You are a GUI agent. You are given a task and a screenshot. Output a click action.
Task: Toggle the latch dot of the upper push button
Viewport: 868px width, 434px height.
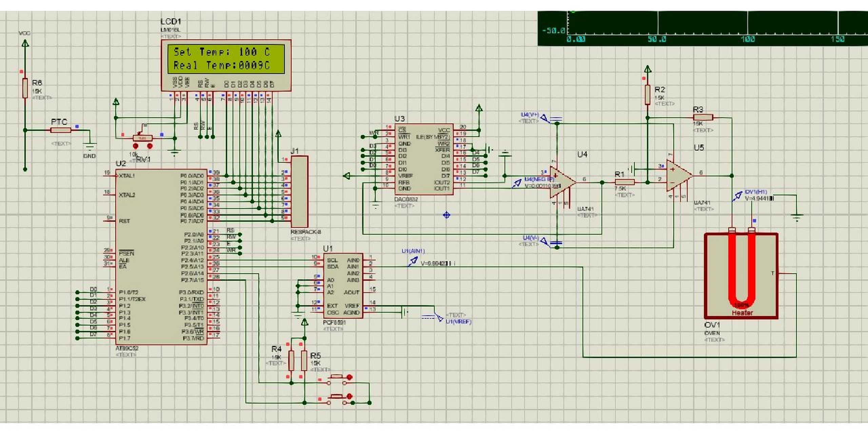[x=350, y=376]
